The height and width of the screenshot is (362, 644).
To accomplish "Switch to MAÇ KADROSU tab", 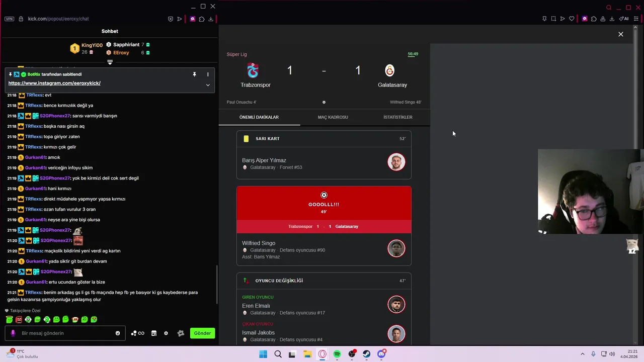I will (x=333, y=117).
